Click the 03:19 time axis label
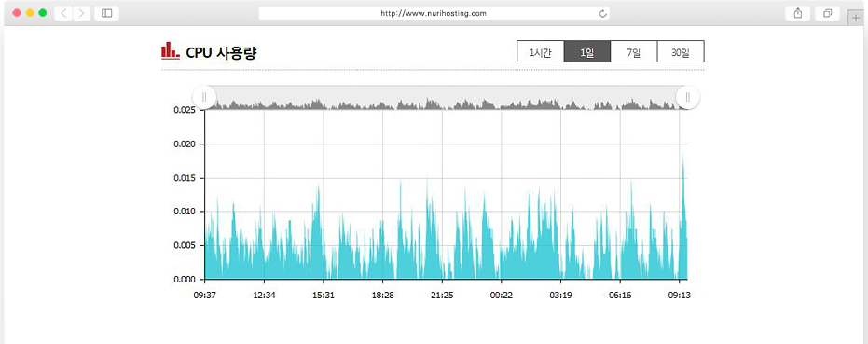This screenshot has height=344, width=868. click(560, 296)
